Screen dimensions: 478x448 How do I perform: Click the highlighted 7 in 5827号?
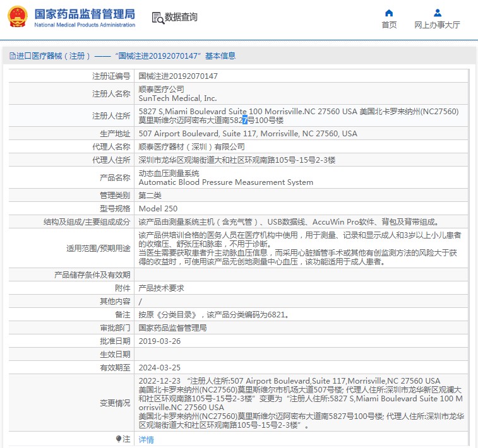point(245,121)
